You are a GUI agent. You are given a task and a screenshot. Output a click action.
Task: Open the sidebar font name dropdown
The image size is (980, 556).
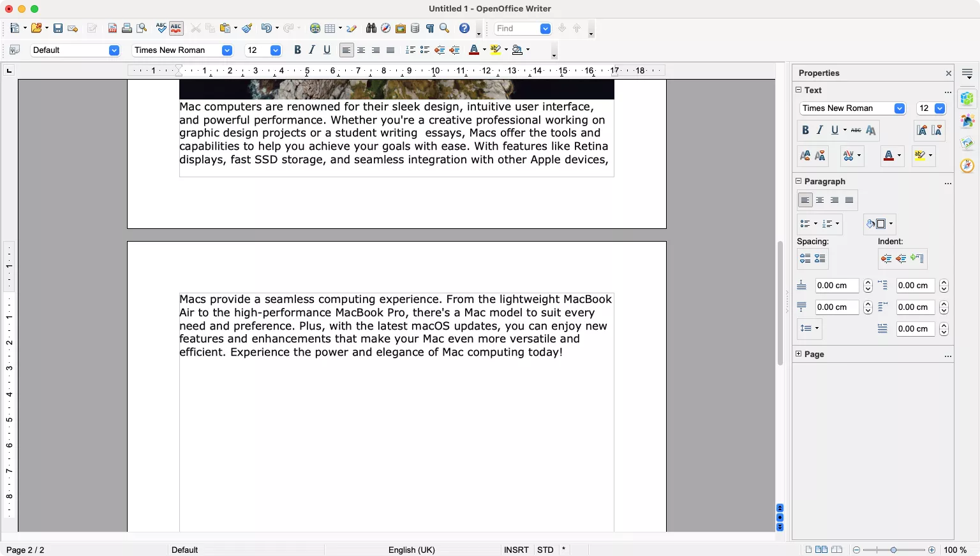coord(900,108)
